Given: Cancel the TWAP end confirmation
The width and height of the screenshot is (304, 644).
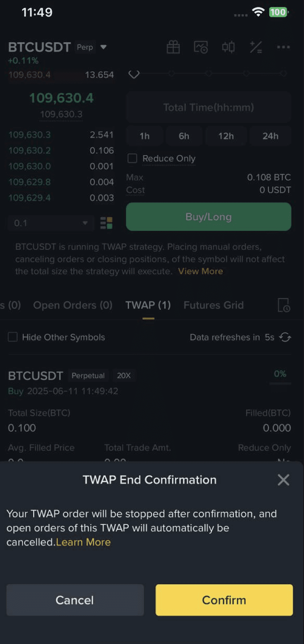Looking at the screenshot, I should pyautogui.click(x=75, y=600).
